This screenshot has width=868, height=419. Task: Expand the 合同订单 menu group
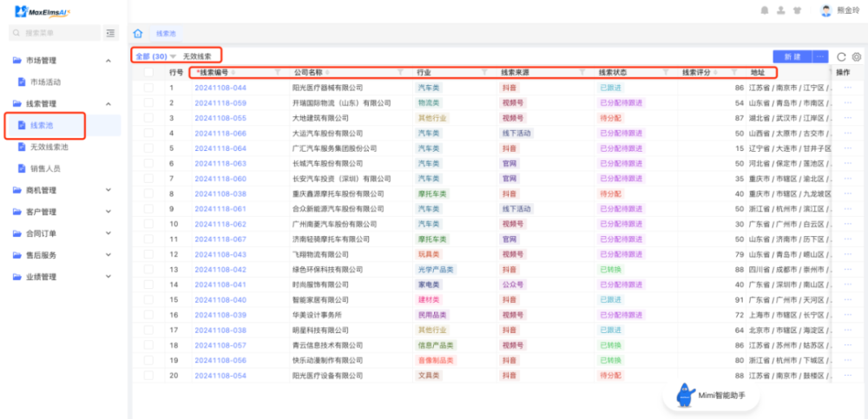(108, 233)
